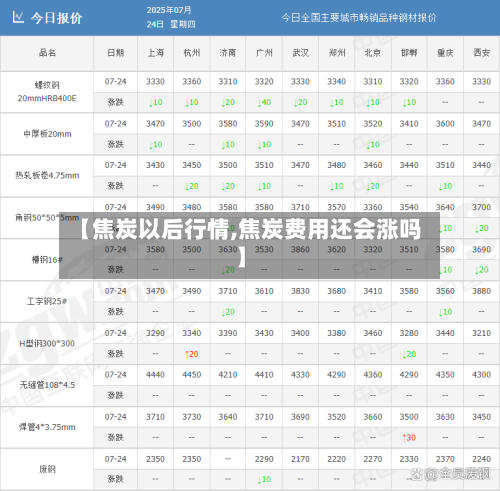The width and height of the screenshot is (500, 491).
Task: Click 热轧板卷 price 3480 under 郑州
Action: click(337, 165)
